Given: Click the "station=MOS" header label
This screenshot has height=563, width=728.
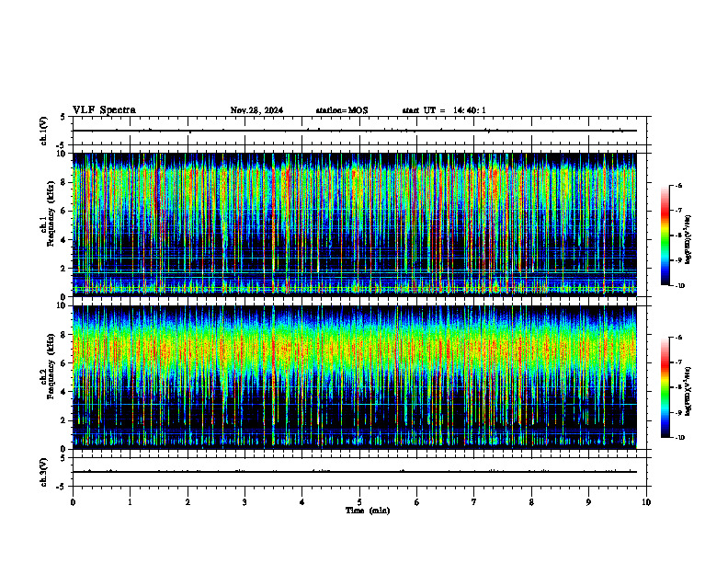Looking at the screenshot, I should [342, 110].
